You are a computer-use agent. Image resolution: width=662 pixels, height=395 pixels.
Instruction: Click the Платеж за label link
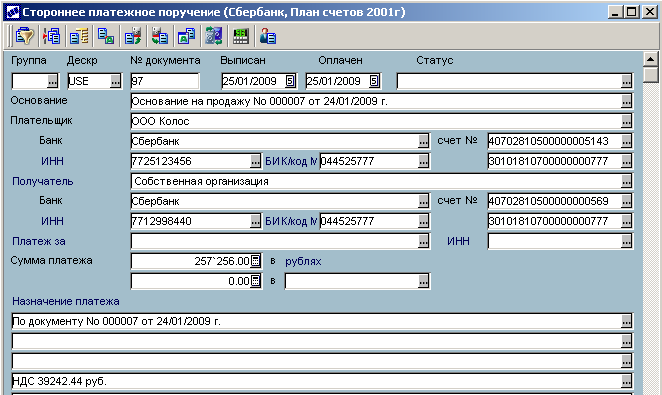pyautogui.click(x=39, y=241)
